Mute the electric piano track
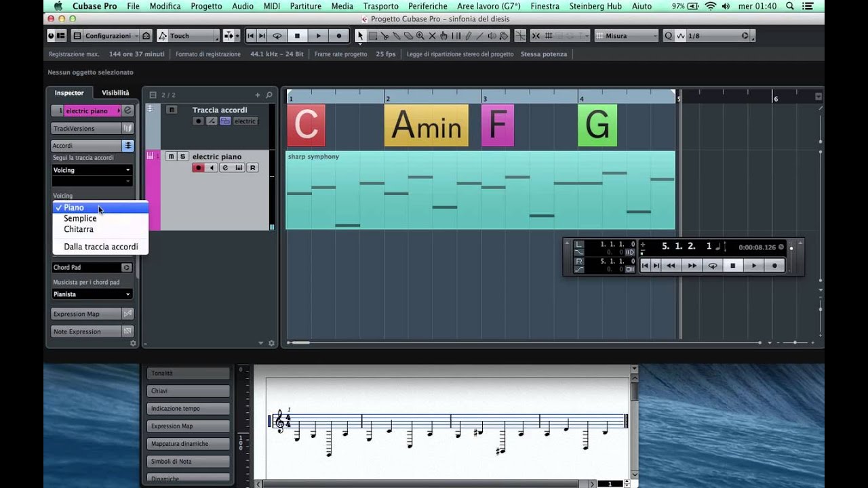 172,157
